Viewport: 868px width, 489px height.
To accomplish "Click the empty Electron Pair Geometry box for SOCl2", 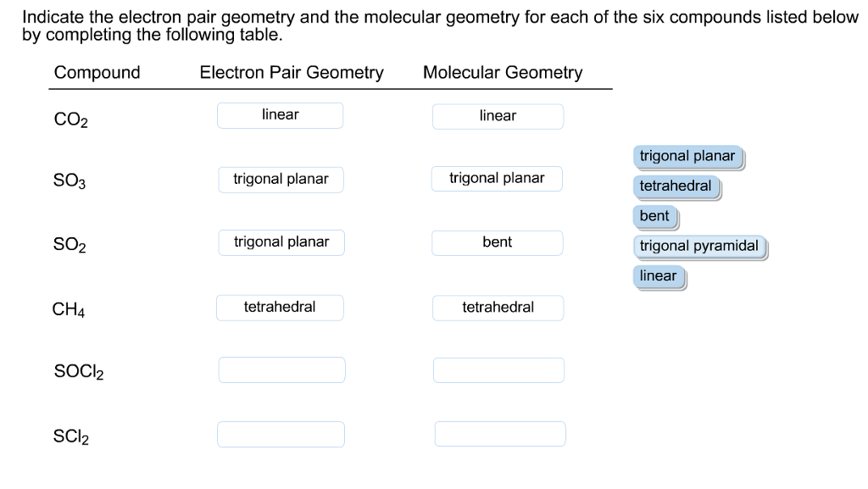I will coord(281,370).
